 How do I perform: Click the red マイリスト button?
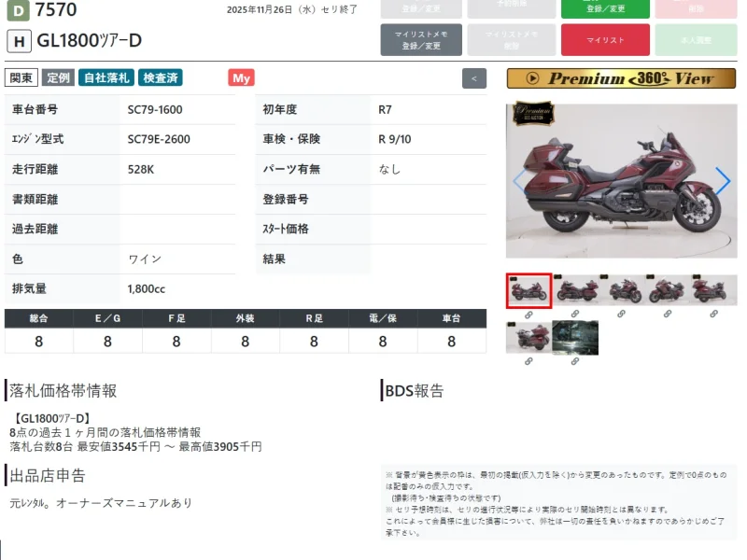click(x=605, y=40)
